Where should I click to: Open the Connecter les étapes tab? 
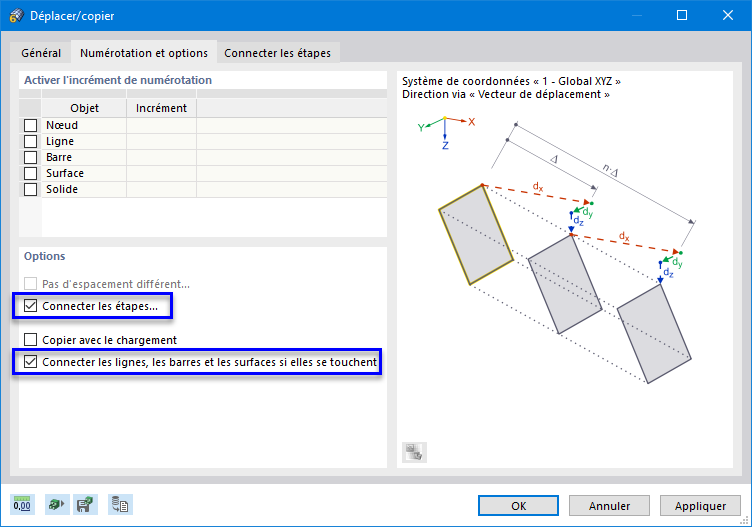(277, 53)
